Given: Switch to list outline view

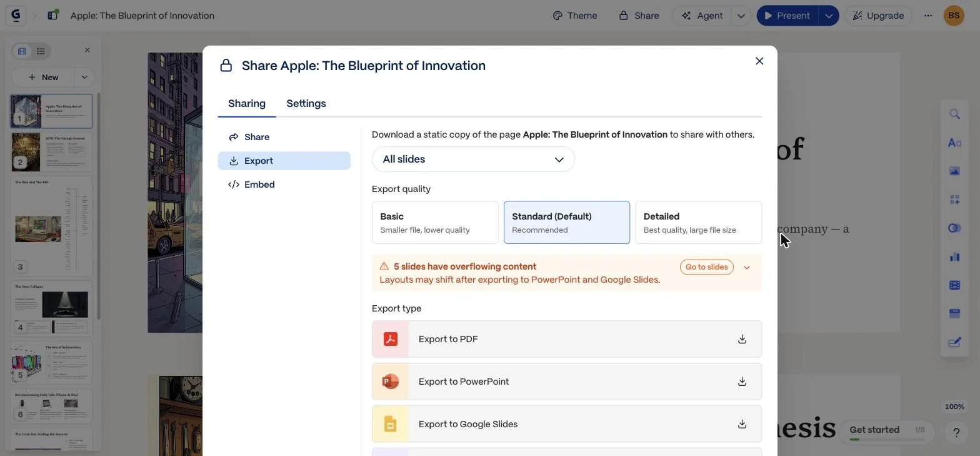Looking at the screenshot, I should click(x=41, y=51).
